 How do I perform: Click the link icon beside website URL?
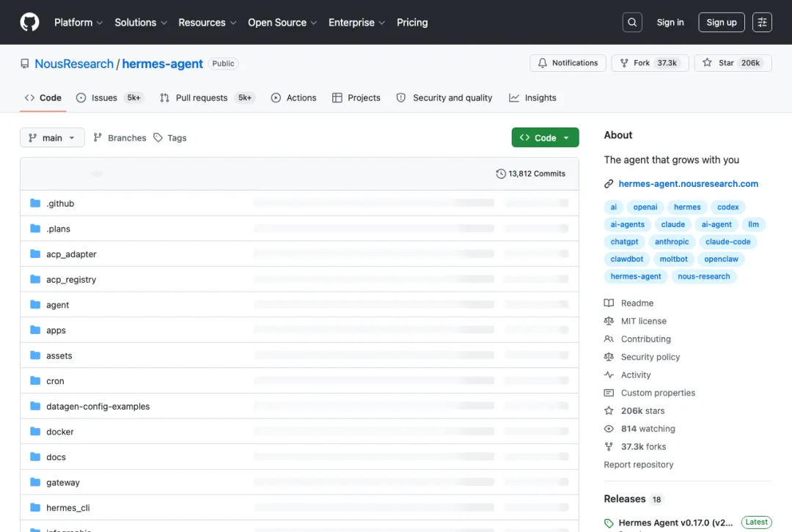[x=609, y=184]
